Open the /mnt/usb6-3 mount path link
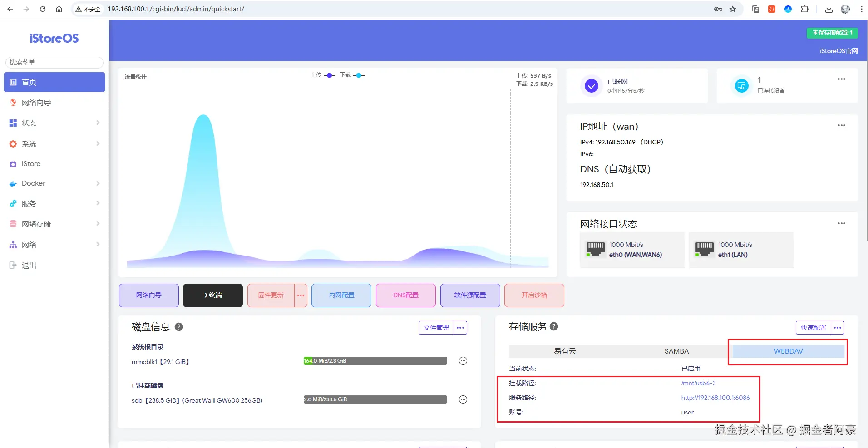This screenshot has height=448, width=868. click(x=699, y=384)
